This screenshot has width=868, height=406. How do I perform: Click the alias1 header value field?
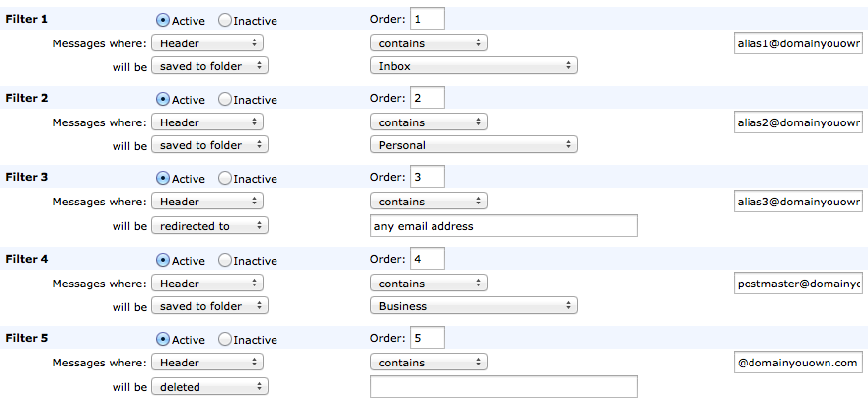pyautogui.click(x=798, y=43)
